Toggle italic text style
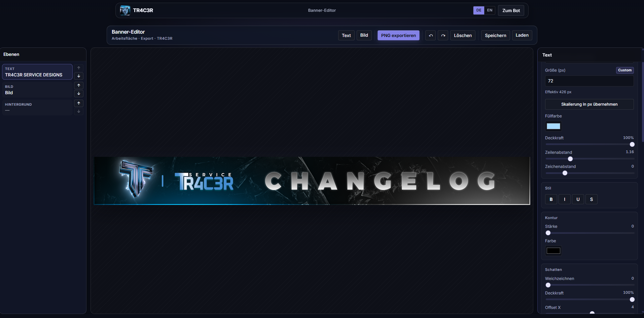 564,199
